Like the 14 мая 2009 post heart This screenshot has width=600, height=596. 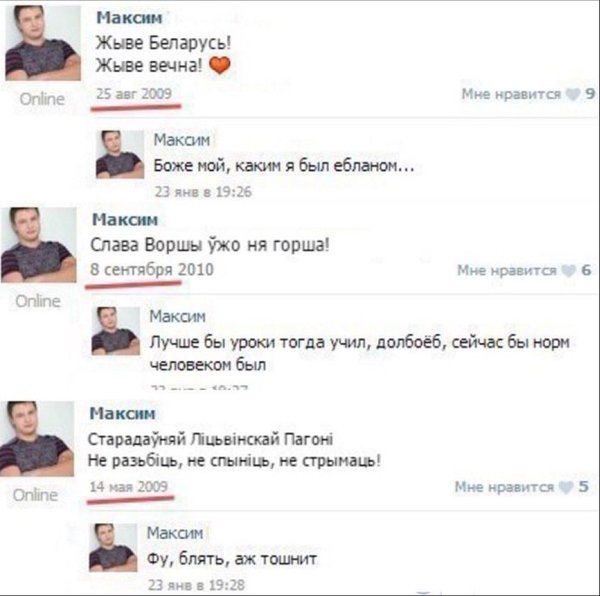[566, 487]
